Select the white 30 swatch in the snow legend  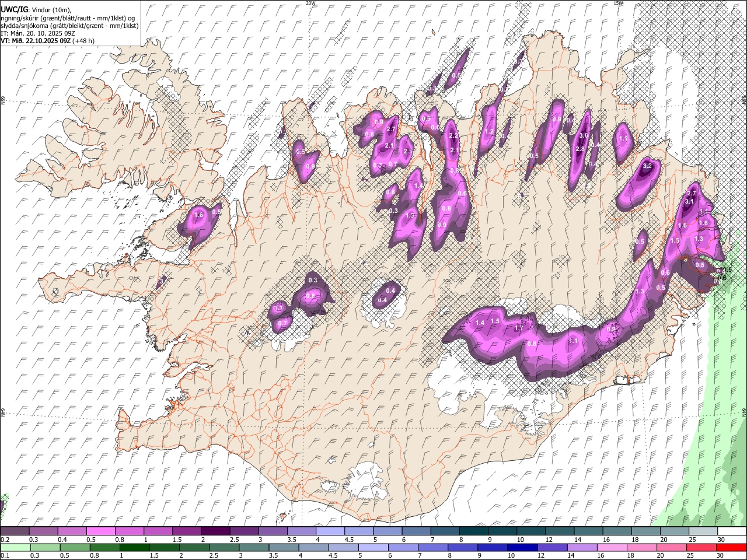coord(732,531)
